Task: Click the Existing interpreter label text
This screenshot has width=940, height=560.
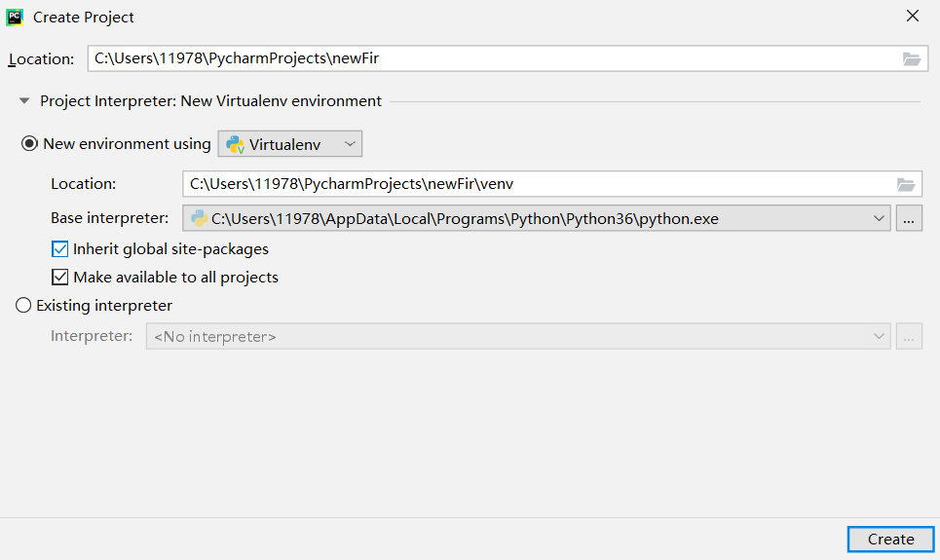Action: point(104,305)
